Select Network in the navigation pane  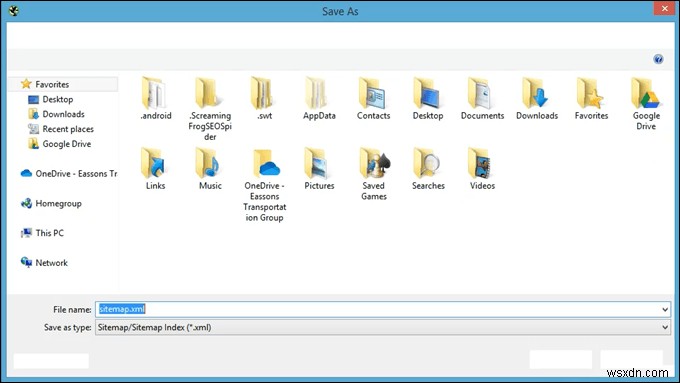44,262
